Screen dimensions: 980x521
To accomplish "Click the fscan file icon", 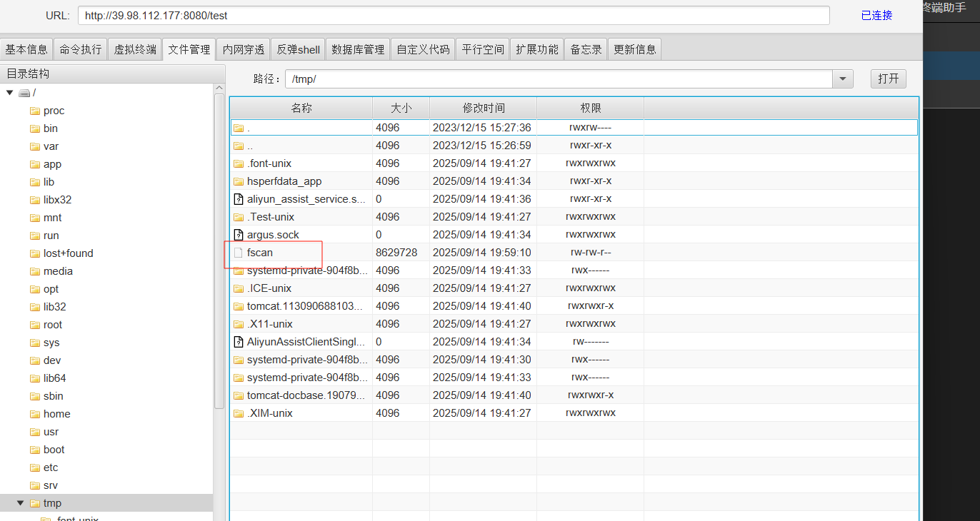I will coord(239,253).
